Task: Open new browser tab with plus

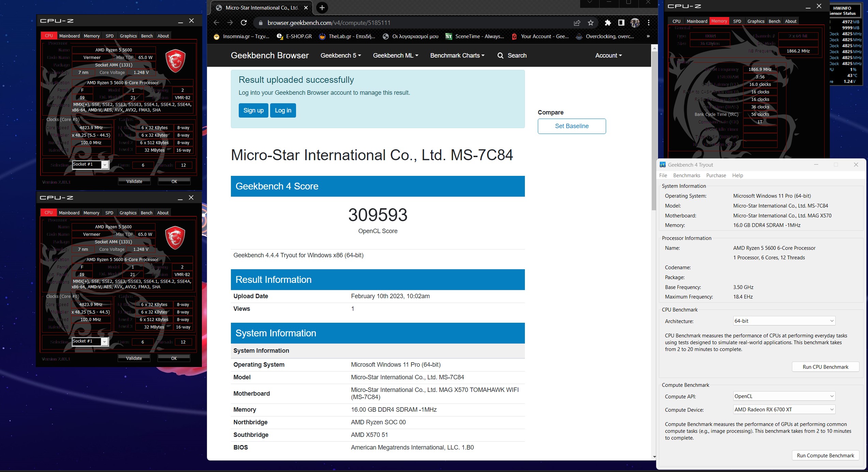Action: pos(322,7)
